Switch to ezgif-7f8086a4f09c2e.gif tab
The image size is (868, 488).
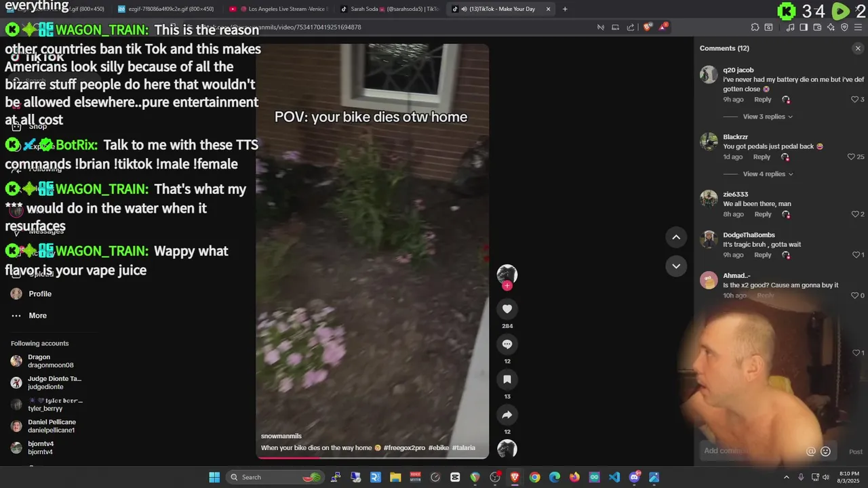[x=166, y=9]
